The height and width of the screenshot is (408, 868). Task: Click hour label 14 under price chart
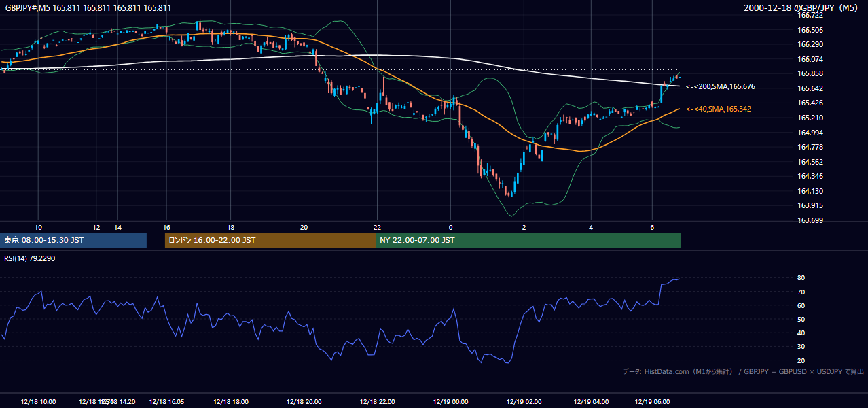click(117, 227)
